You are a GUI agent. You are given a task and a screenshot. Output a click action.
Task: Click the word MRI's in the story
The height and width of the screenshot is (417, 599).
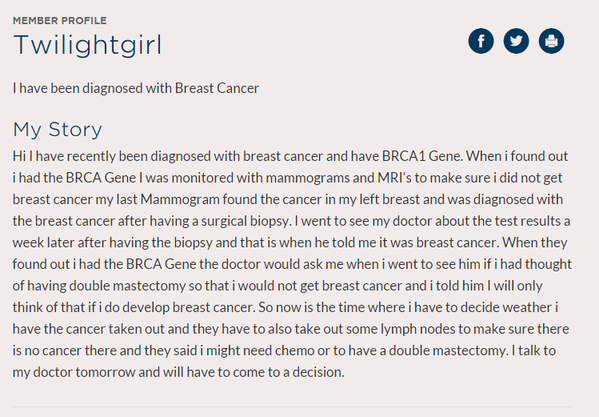(x=395, y=178)
